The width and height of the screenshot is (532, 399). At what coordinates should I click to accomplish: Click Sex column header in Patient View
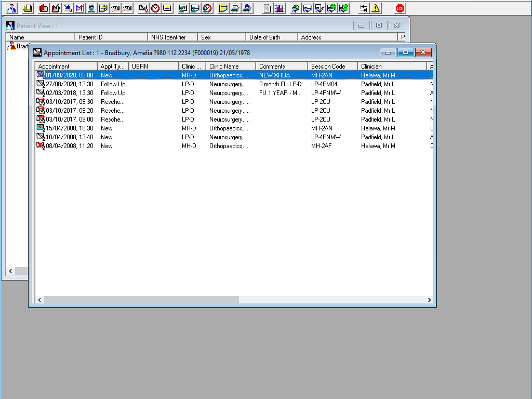pyautogui.click(x=222, y=37)
